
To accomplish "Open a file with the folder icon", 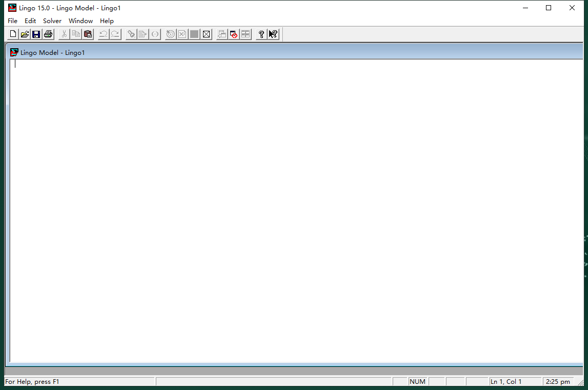I will [25, 34].
